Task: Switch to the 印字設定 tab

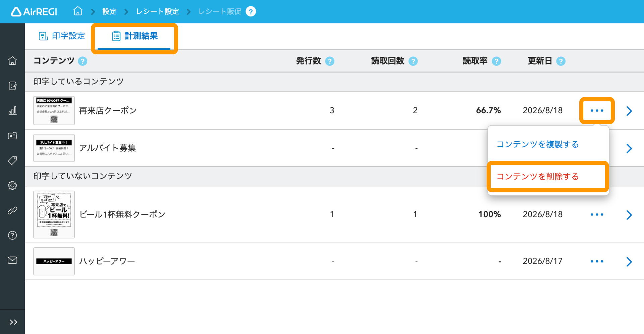Action: (x=62, y=36)
